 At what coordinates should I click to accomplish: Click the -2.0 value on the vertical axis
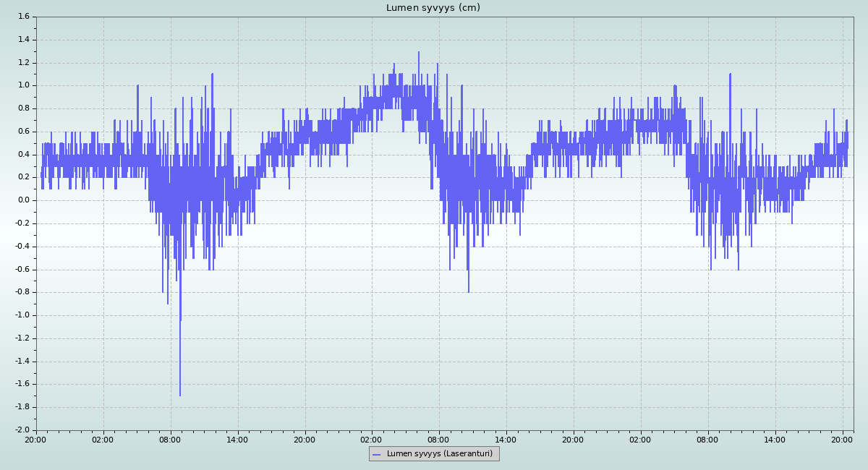pos(22,430)
